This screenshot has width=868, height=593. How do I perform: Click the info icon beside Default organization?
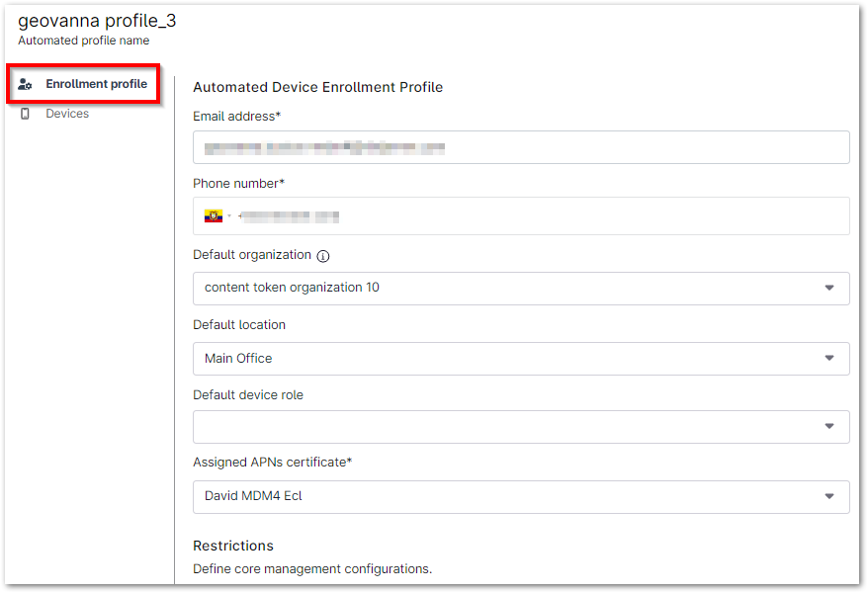323,254
